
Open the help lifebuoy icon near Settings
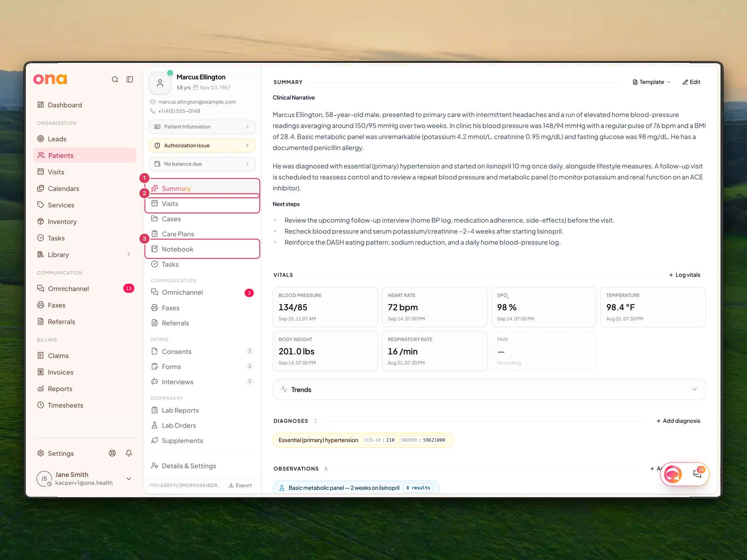point(112,453)
